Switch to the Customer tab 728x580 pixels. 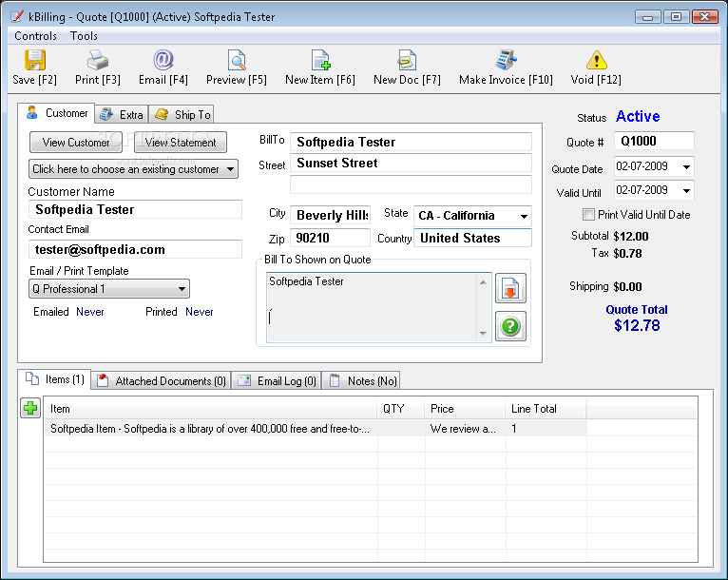(x=56, y=113)
